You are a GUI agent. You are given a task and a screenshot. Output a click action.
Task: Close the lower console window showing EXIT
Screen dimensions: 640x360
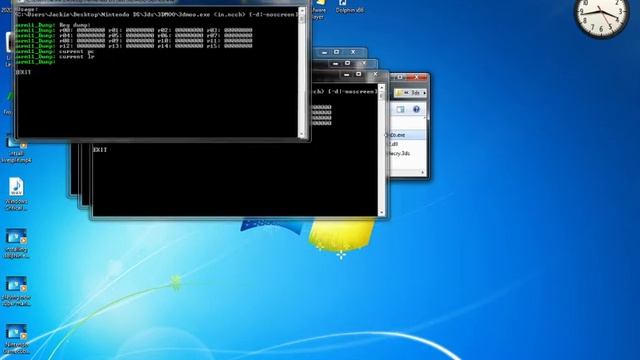click(375, 74)
